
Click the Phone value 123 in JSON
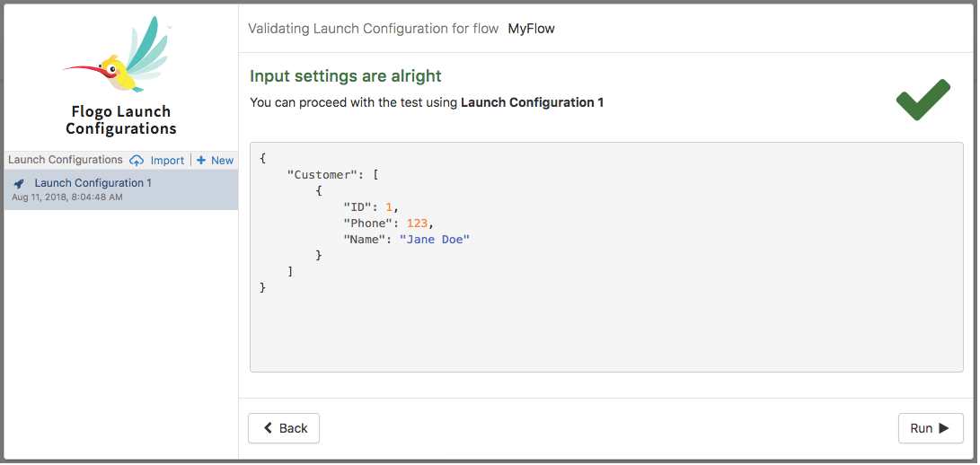click(417, 224)
